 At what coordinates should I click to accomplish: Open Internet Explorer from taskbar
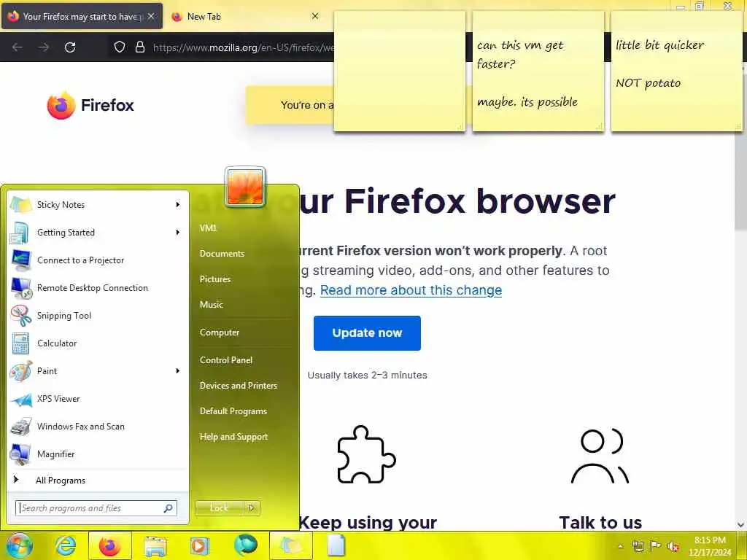point(65,545)
